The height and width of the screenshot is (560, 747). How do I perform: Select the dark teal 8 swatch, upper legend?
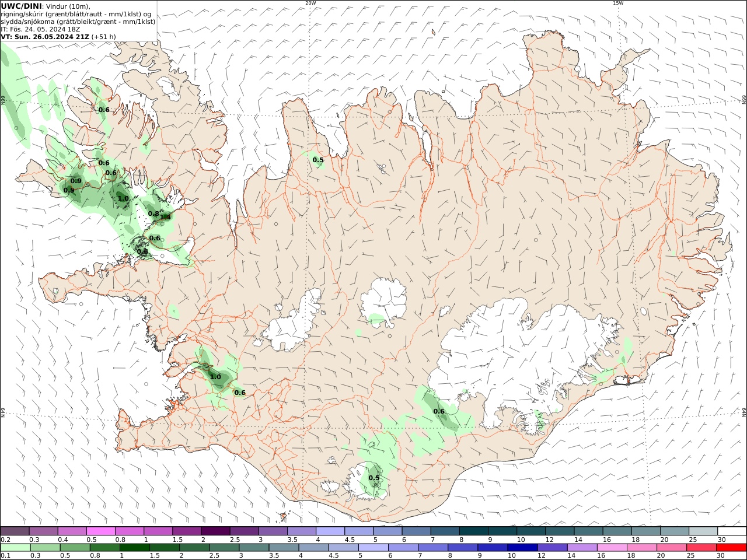coord(473,531)
